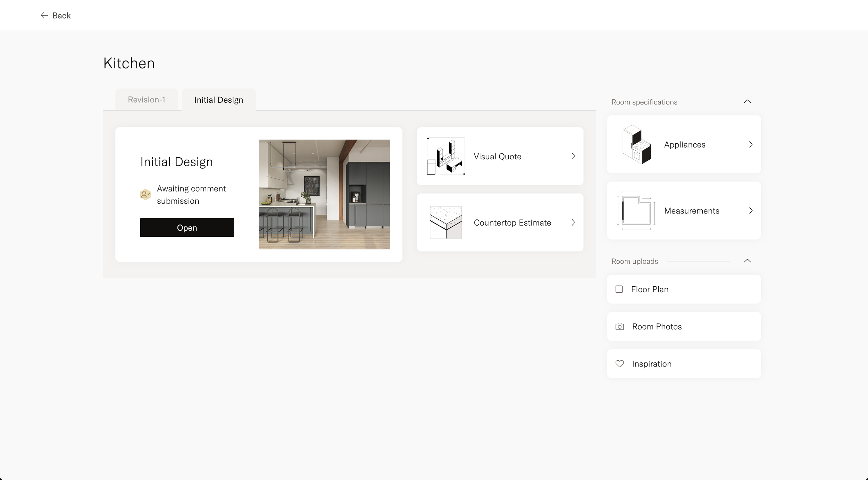Click the 'Awaiting comment submission' status text
Screen dimensions: 868x480
pos(191,195)
